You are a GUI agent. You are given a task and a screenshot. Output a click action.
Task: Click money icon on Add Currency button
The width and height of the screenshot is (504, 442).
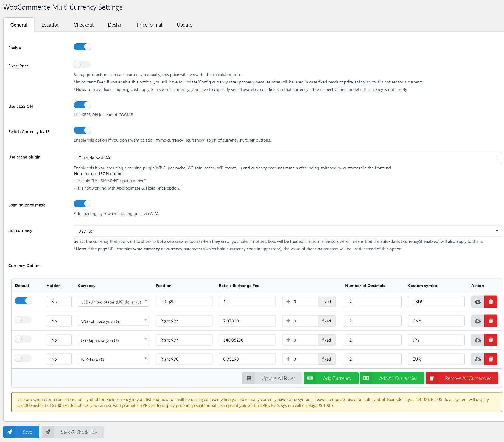(x=310, y=378)
